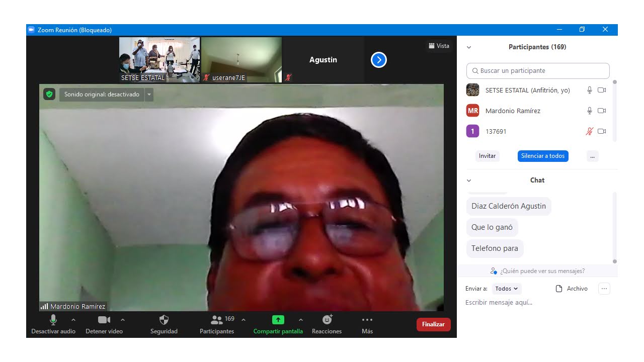This screenshot has width=644, height=362.
Task: Click muted mic icon on userane7JE thumbnail
Action: click(x=206, y=78)
